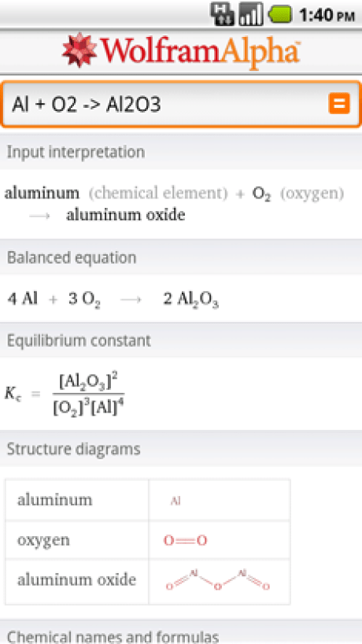Open the Input interpretation section header
362x644 pixels.
181,152
